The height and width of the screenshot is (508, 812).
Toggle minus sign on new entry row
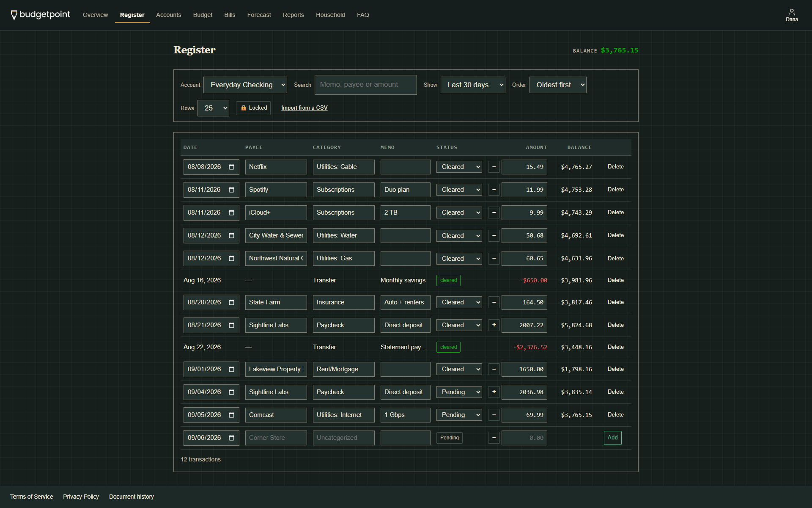494,438
